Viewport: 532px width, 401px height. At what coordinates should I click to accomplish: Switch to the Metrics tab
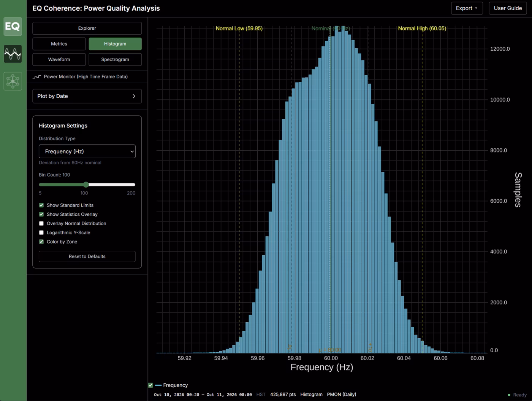[x=59, y=44]
